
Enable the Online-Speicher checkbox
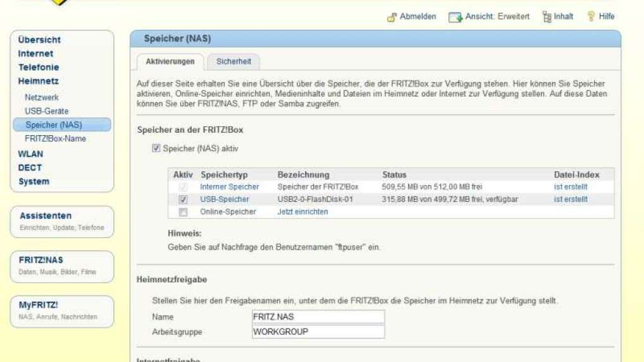tap(183, 212)
